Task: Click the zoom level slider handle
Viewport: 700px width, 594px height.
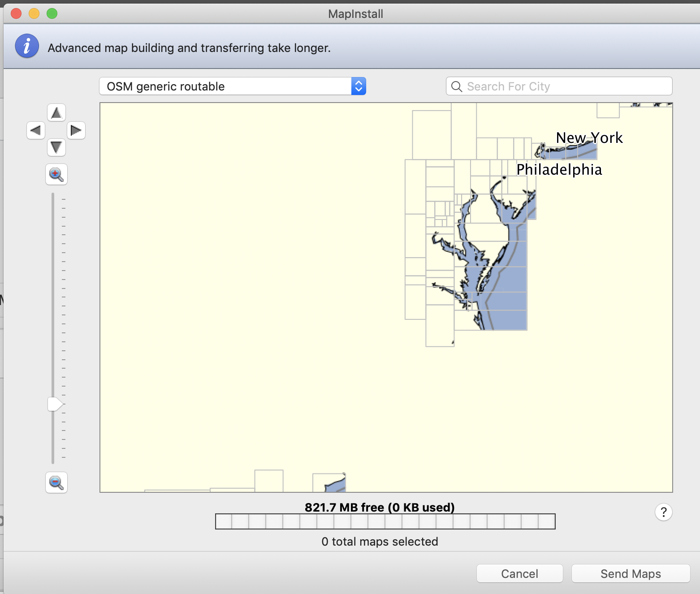Action: 55,404
